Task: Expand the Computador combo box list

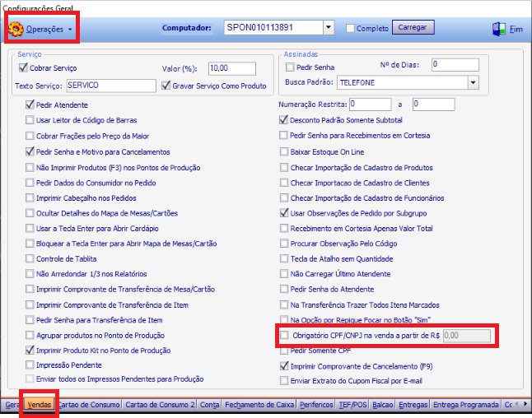Action: pos(328,27)
